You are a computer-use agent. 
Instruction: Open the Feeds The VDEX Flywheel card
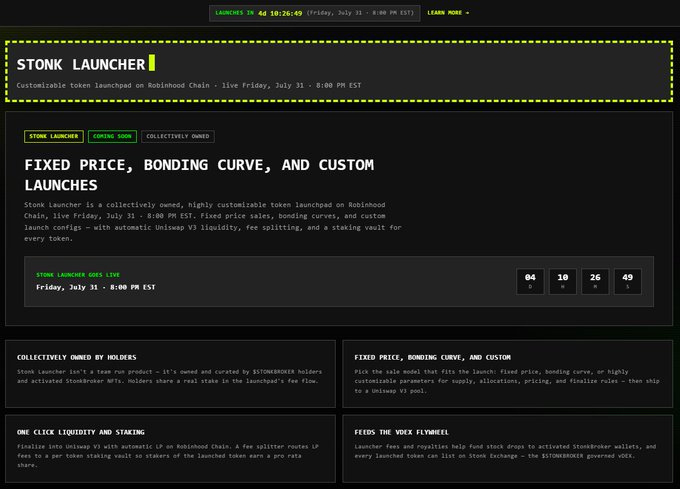click(x=508, y=449)
